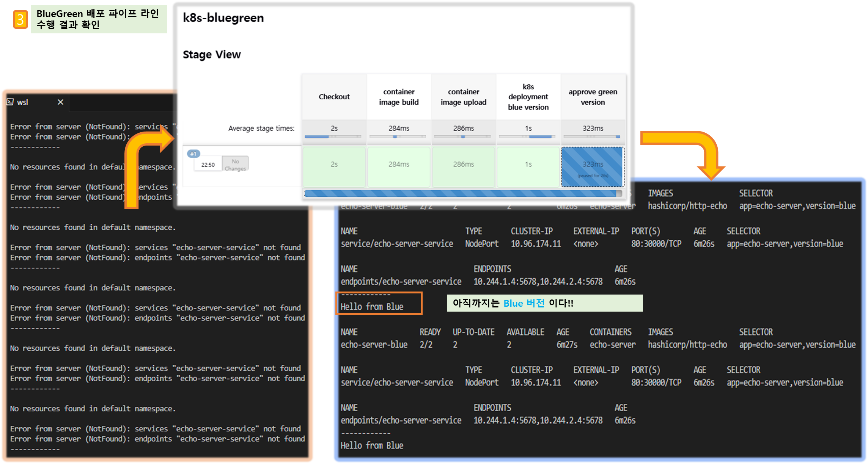Click the Checkout stage column header
Screen dimensions: 868x464
click(334, 97)
